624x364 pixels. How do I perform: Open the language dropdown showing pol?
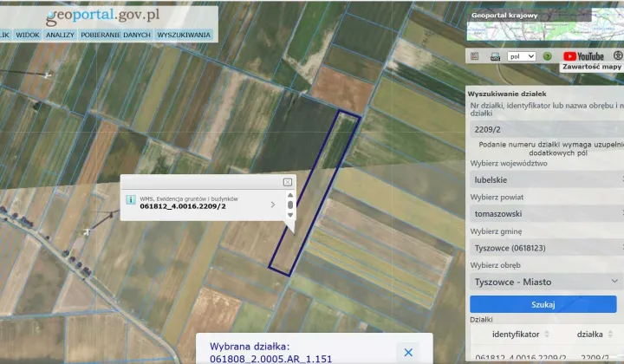tap(522, 56)
